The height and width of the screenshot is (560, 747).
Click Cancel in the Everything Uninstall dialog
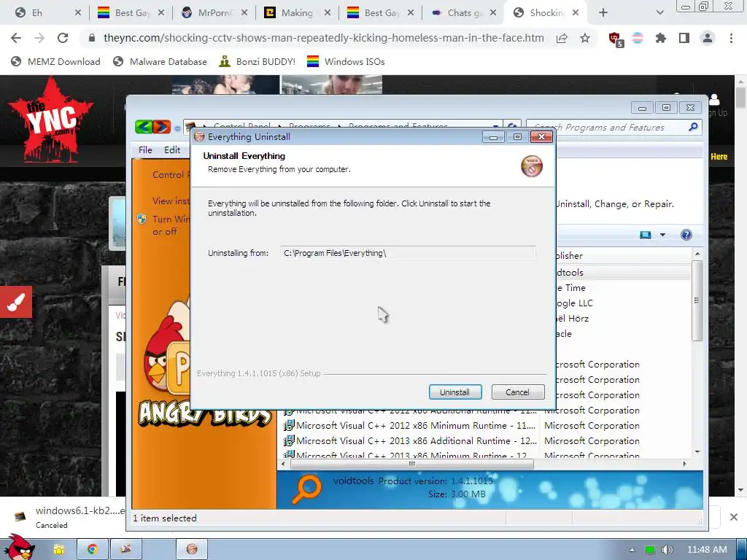(517, 392)
